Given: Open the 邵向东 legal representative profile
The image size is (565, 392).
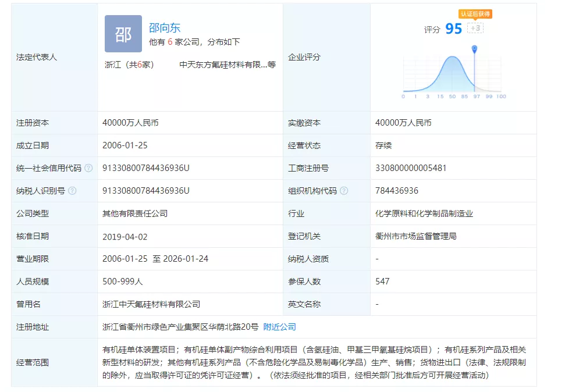Looking at the screenshot, I should coord(165,27).
